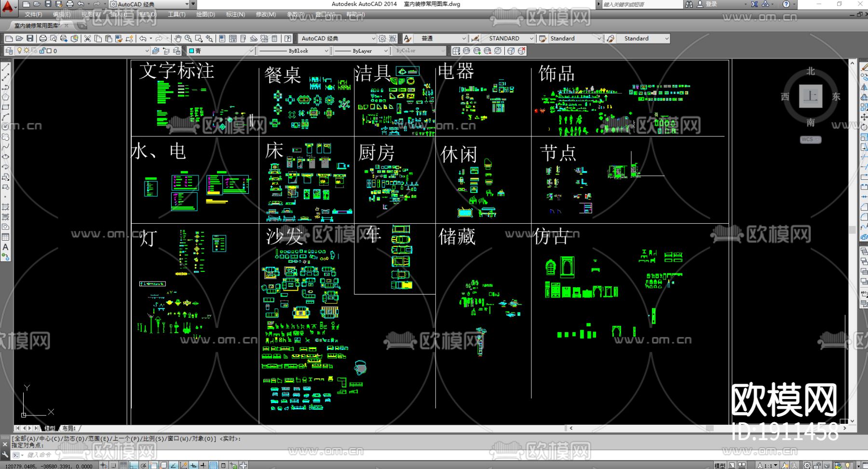Screen dimensions: 868x469
Task: Toggle snap mode in status bar
Action: coord(113,465)
